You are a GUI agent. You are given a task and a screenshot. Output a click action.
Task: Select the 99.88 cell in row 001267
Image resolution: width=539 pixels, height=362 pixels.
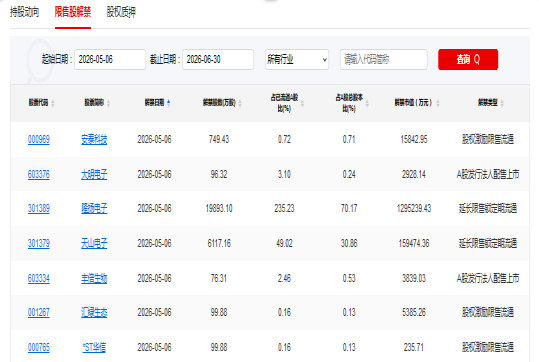coord(219,312)
